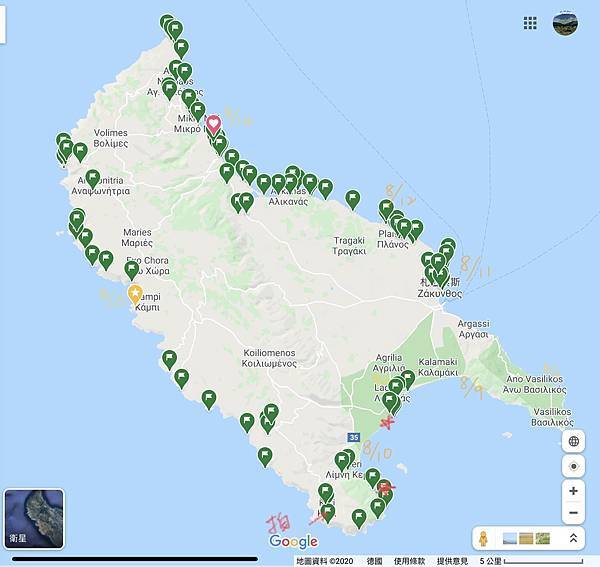This screenshot has height=567, width=600.
Task: Click the Ζάκυνθος town label
Action: pyautogui.click(x=440, y=294)
